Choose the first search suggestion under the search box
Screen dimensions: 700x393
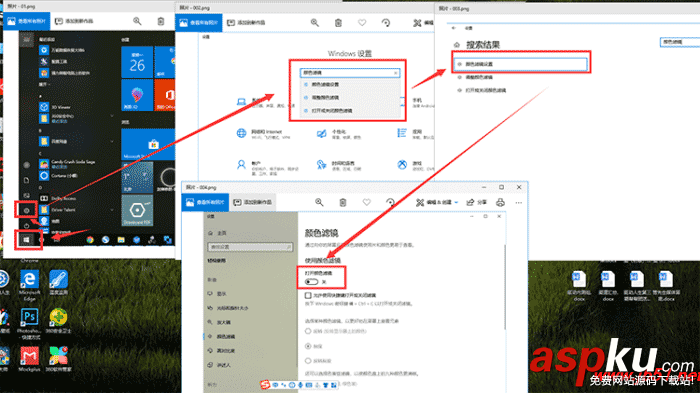point(350,84)
